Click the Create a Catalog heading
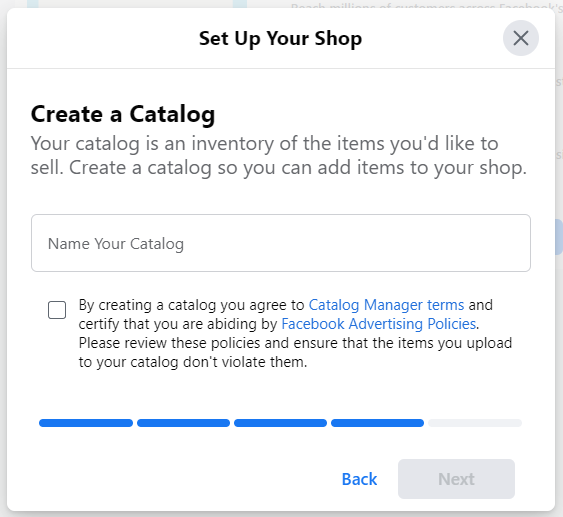This screenshot has width=563, height=517. click(123, 114)
